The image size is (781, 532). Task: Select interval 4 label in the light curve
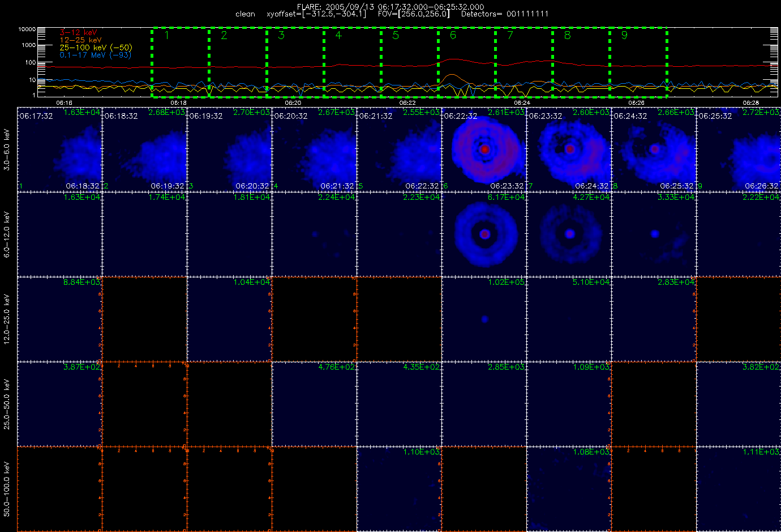[x=338, y=35]
